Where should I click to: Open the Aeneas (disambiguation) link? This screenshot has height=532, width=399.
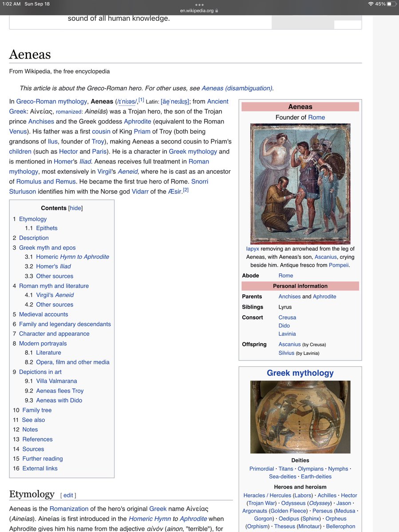(x=237, y=88)
